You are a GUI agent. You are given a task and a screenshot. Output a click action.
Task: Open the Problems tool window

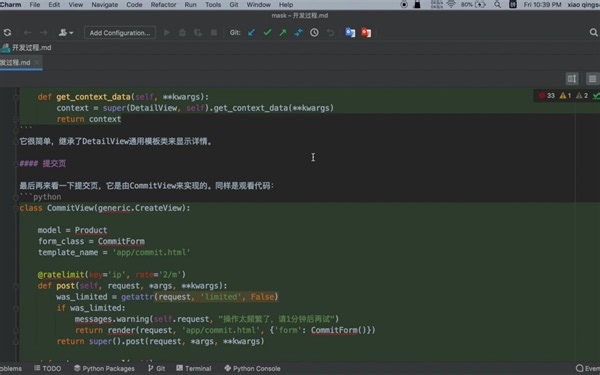click(11, 368)
